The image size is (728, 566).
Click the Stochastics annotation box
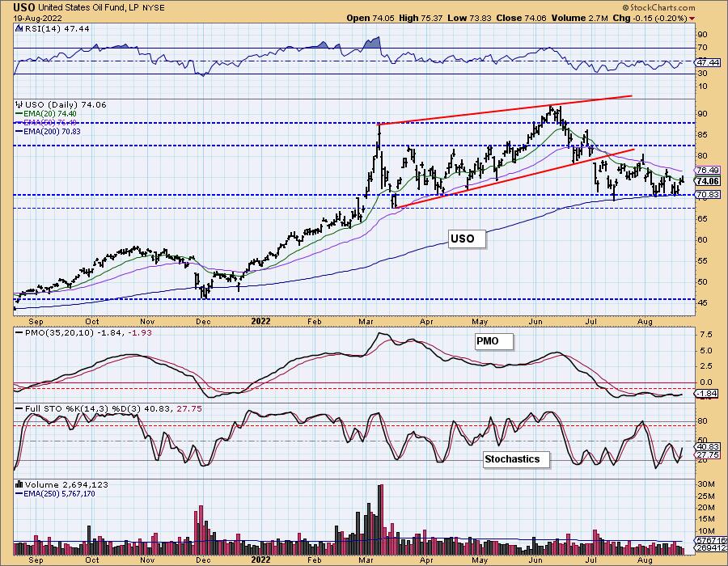[x=516, y=459]
